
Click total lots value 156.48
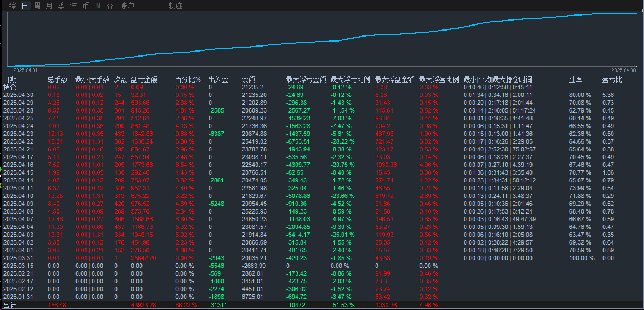pos(57,306)
